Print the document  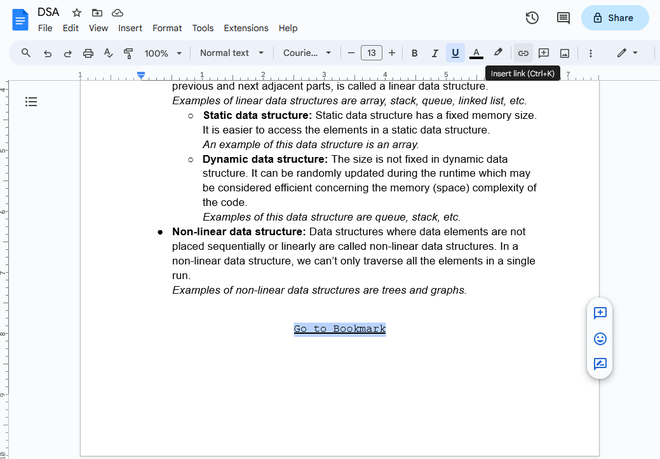point(88,53)
